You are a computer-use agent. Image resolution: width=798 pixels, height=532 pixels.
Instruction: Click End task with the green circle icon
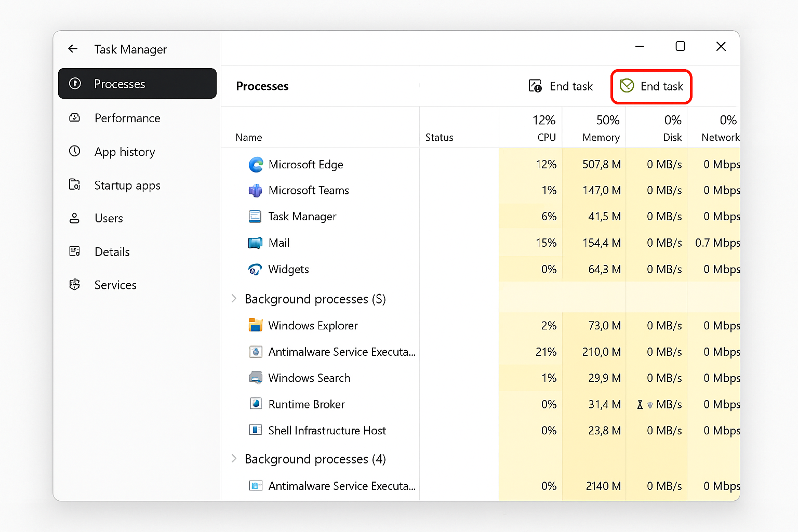point(651,86)
